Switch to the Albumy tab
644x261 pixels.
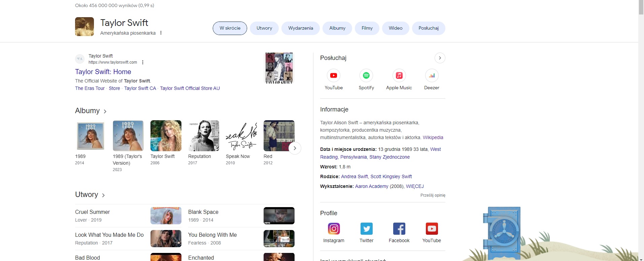[x=337, y=28]
